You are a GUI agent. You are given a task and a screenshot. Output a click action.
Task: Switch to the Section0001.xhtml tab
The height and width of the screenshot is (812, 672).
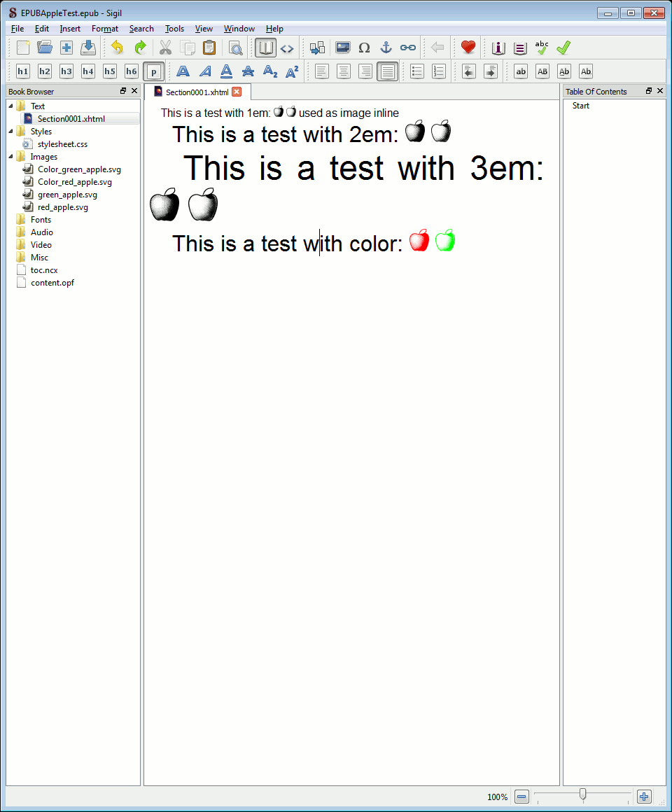(x=197, y=92)
